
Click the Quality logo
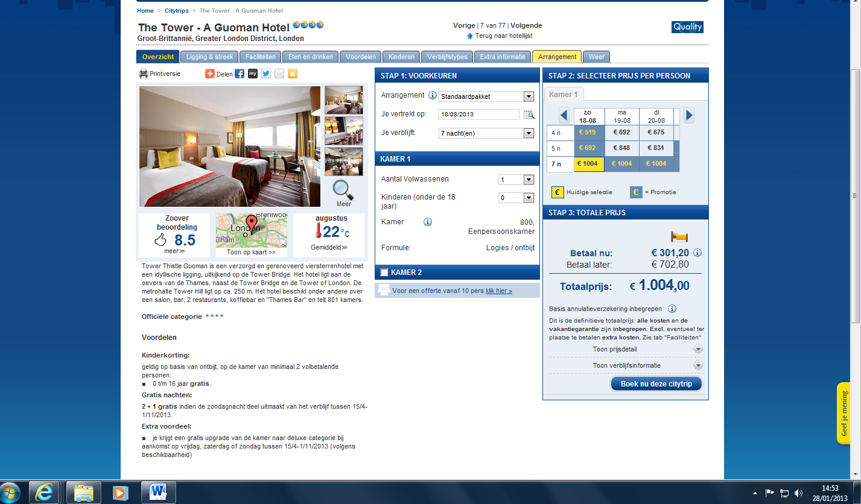[x=687, y=27]
